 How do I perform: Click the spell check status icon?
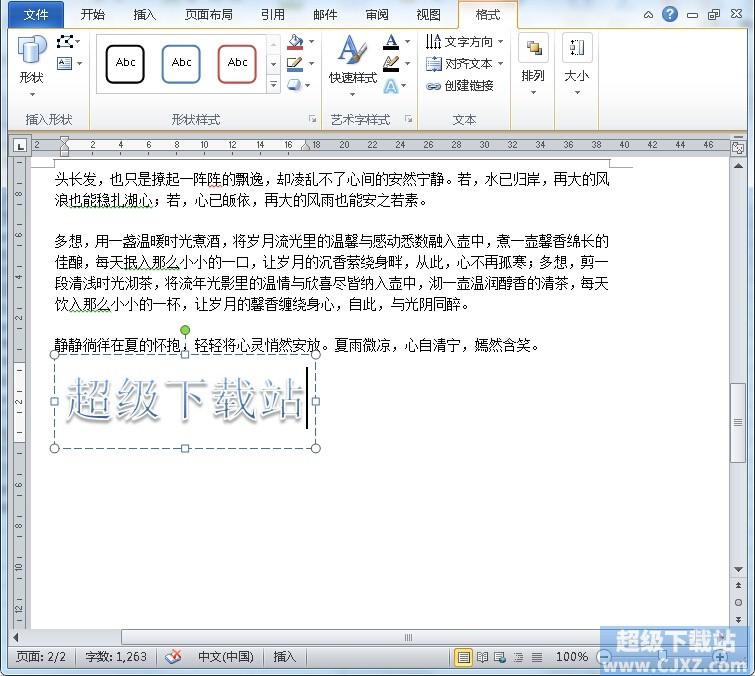[x=174, y=657]
